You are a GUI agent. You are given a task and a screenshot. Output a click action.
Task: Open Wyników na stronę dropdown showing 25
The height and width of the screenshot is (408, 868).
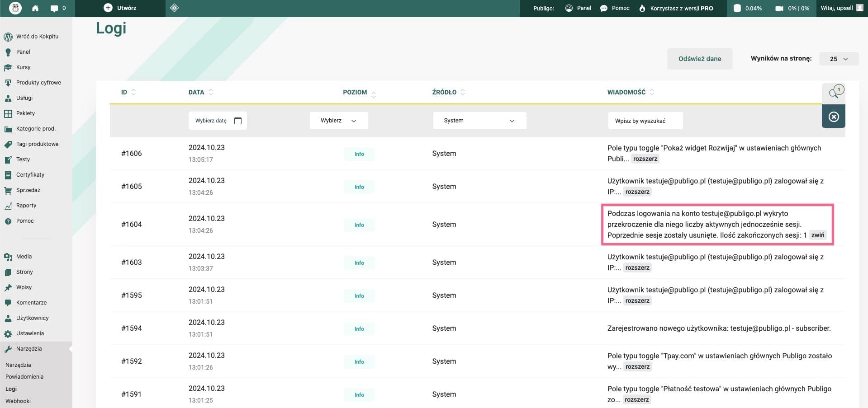point(839,59)
